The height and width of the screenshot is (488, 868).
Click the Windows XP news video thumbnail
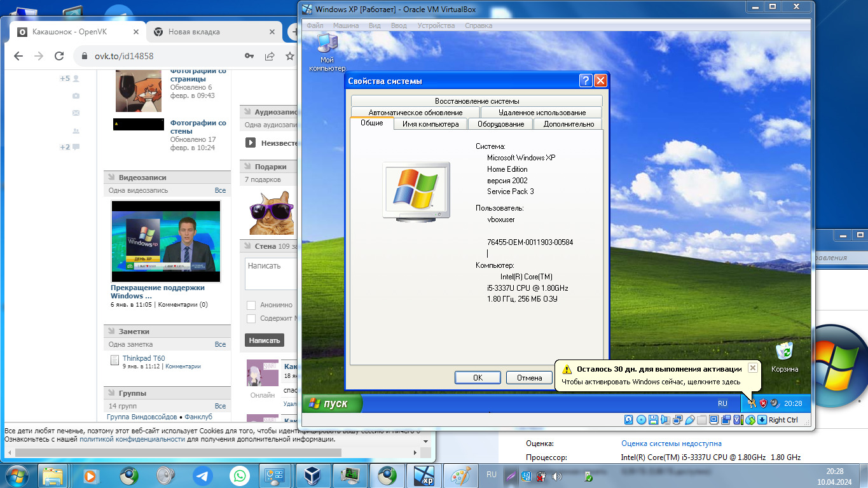(x=166, y=241)
